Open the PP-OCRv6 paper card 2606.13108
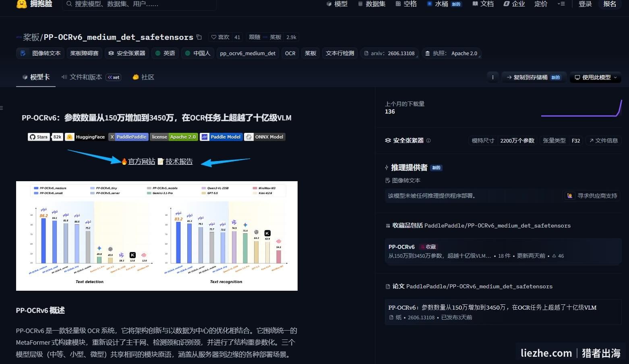The width and height of the screenshot is (629, 364). [x=503, y=312]
